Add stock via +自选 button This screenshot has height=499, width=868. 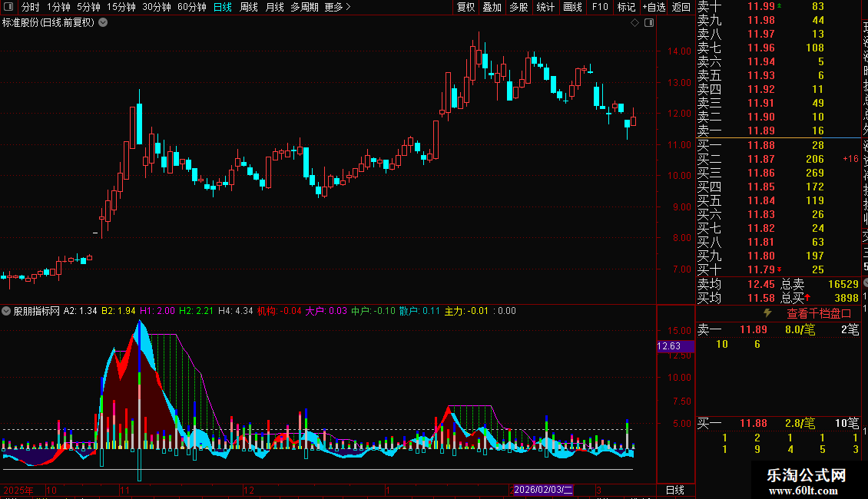coord(654,7)
